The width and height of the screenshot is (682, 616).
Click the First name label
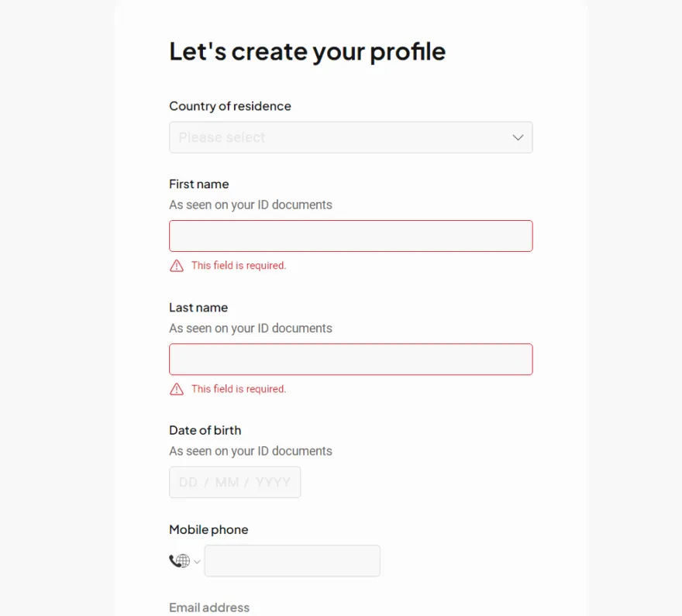(x=198, y=184)
